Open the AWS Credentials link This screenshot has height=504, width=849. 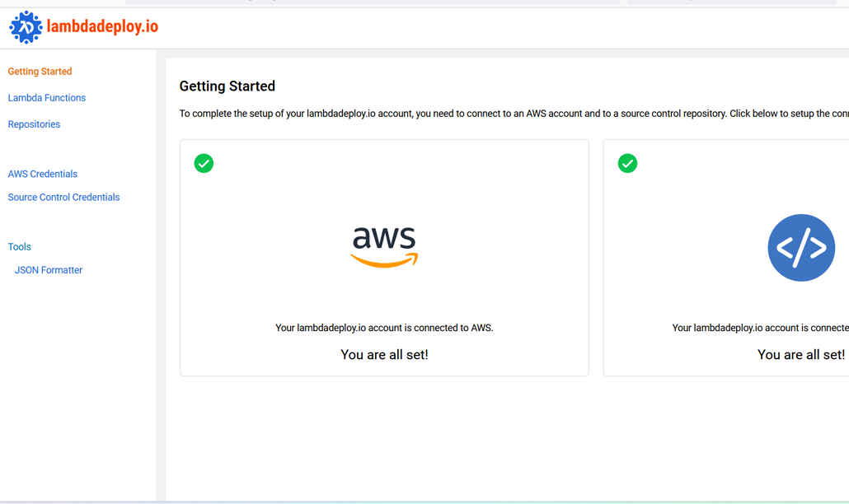pyautogui.click(x=43, y=174)
